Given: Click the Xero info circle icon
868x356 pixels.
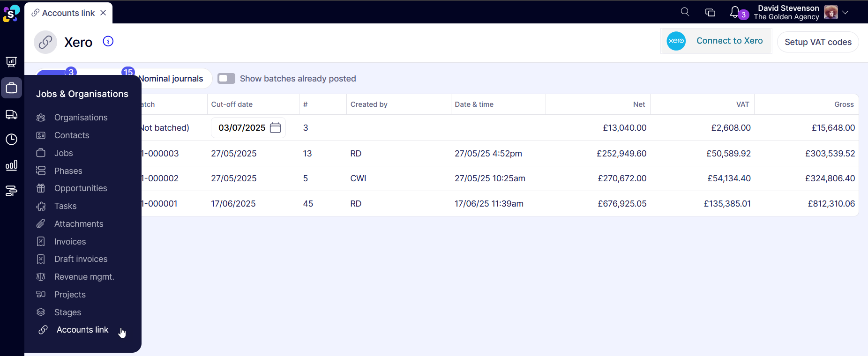Looking at the screenshot, I should (x=108, y=41).
